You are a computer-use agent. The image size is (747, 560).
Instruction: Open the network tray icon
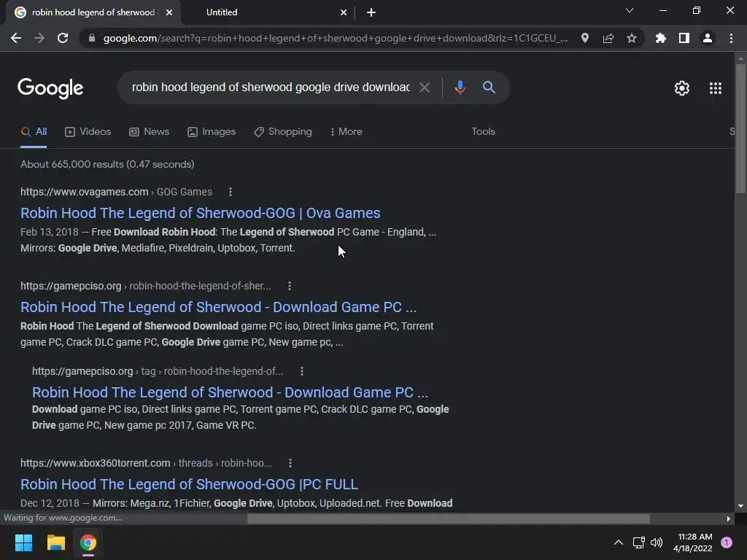point(638,542)
